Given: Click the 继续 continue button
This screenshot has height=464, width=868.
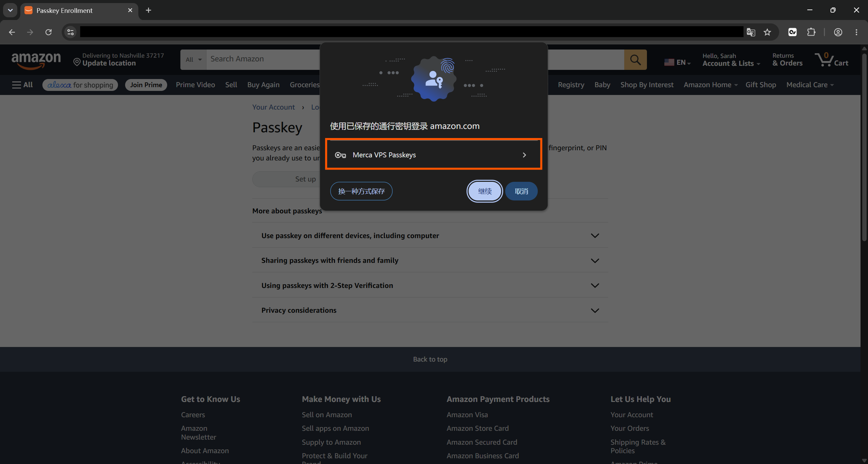Looking at the screenshot, I should pyautogui.click(x=485, y=191).
